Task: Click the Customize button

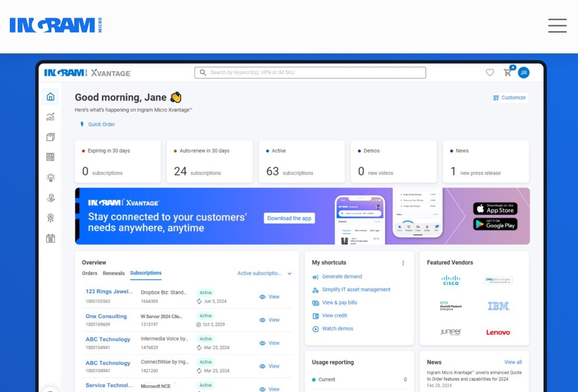Action: pyautogui.click(x=510, y=97)
